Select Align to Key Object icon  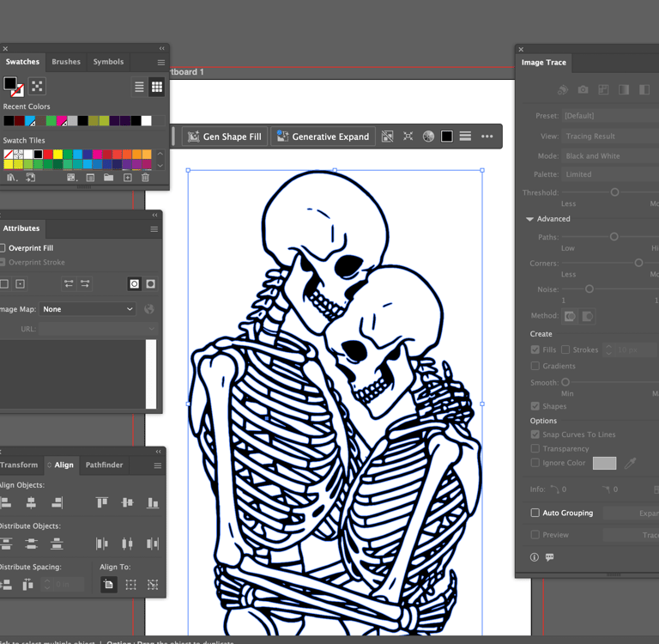153,584
